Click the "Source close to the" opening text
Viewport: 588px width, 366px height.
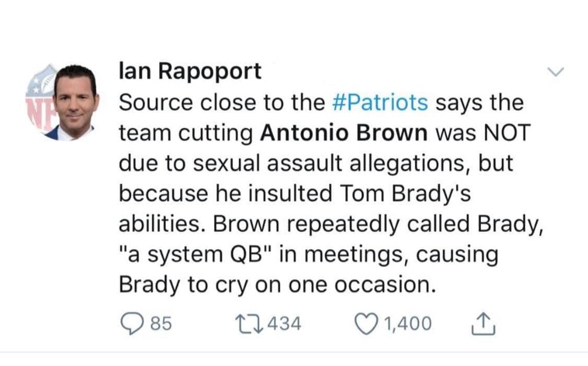pyautogui.click(x=222, y=102)
